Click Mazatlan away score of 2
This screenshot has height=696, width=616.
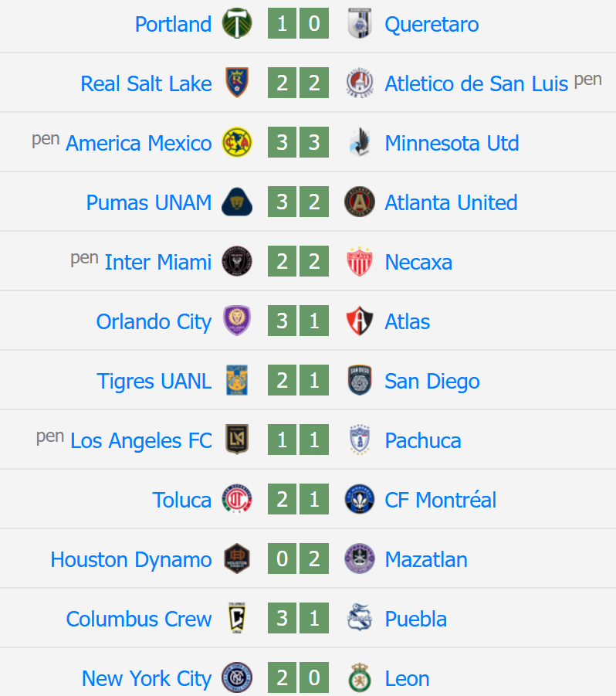pos(314,558)
